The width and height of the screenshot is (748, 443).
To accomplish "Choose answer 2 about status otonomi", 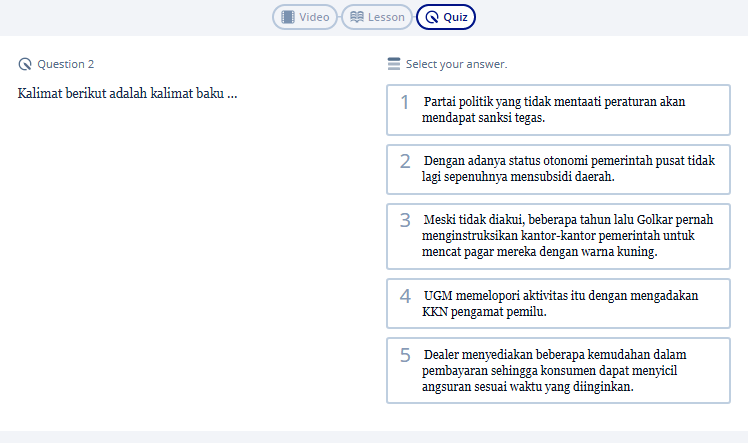I will point(558,169).
